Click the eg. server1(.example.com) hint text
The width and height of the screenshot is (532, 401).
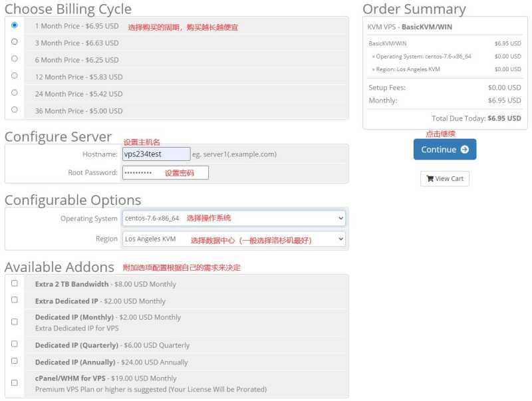[x=234, y=154]
